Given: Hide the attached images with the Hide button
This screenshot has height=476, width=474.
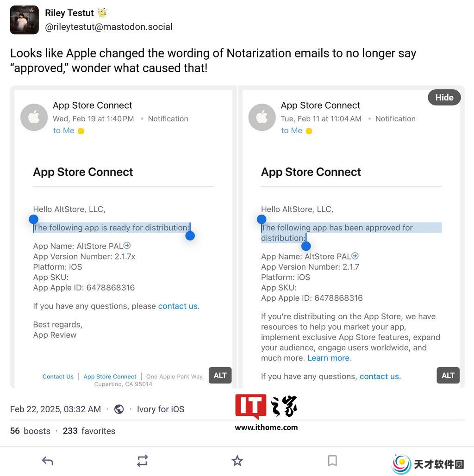Looking at the screenshot, I should pos(444,98).
